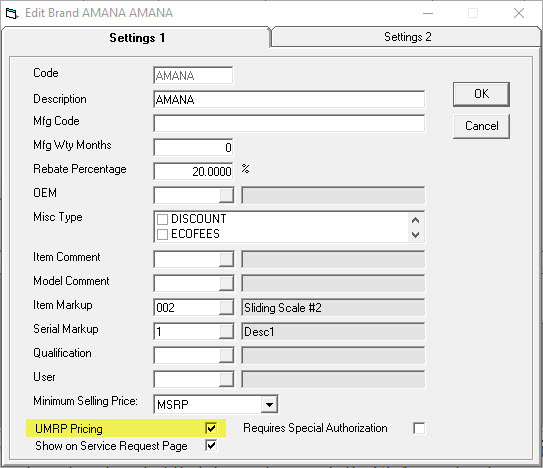Viewport: 543px width, 468px height.
Task: Click the Serial Markup code field
Action: [x=186, y=332]
